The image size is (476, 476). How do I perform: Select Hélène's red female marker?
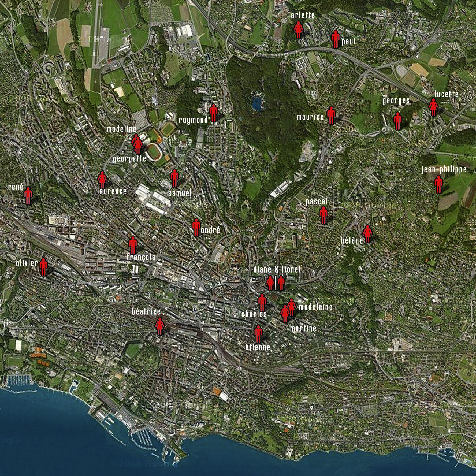[367, 234]
